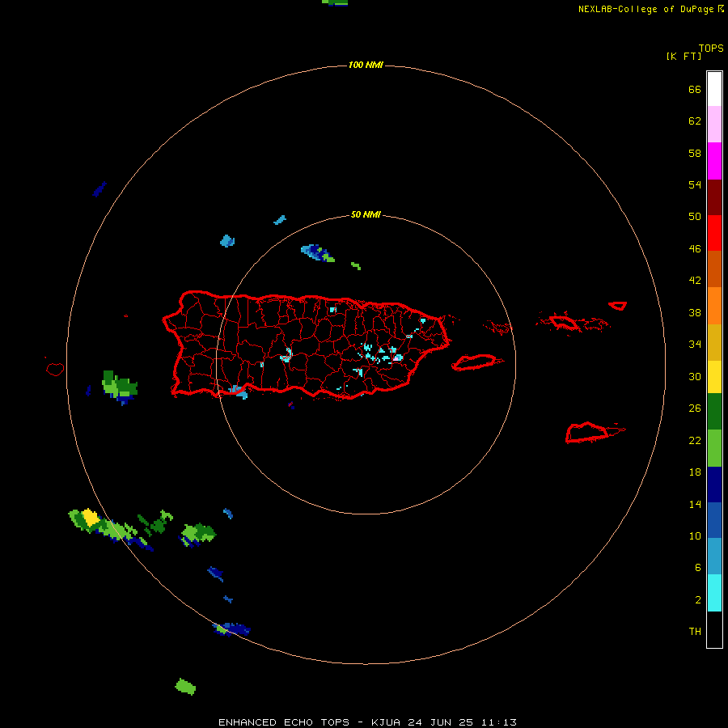
Task: Select the light pink legend color block
Action: click(714, 125)
